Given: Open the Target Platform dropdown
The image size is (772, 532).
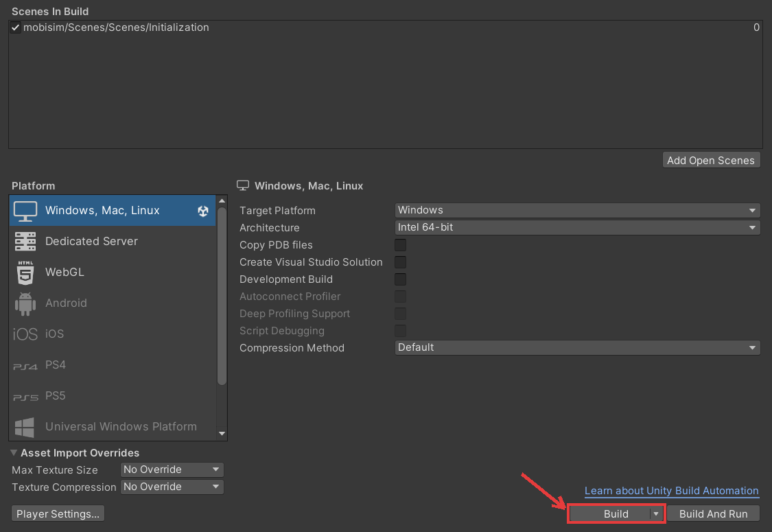Looking at the screenshot, I should tap(577, 210).
